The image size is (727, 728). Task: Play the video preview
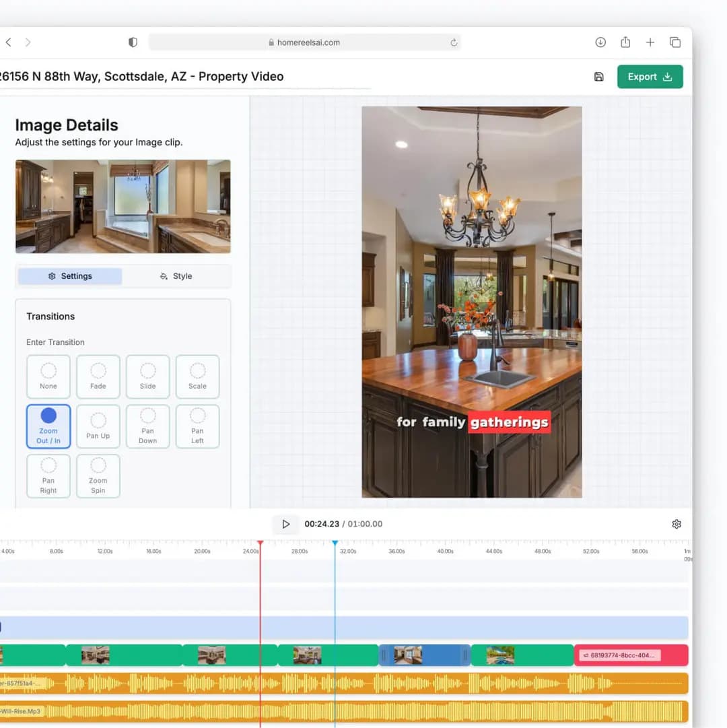click(285, 523)
